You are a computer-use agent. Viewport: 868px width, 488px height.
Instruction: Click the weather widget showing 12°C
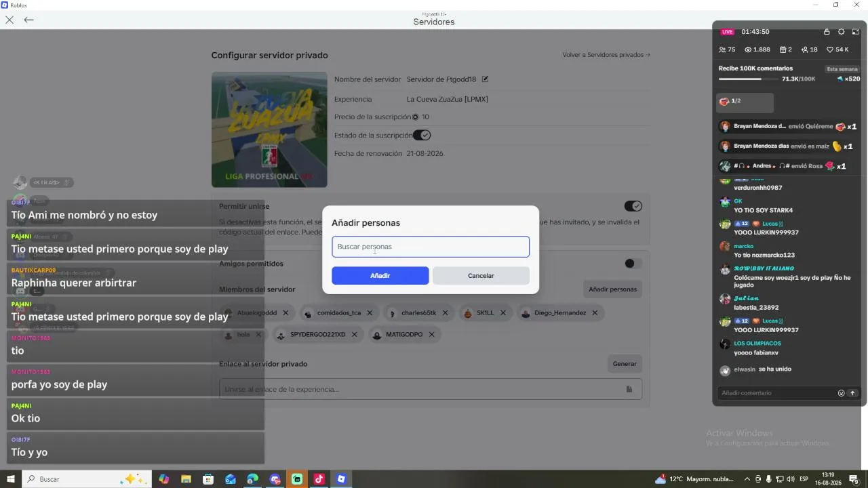(x=694, y=479)
